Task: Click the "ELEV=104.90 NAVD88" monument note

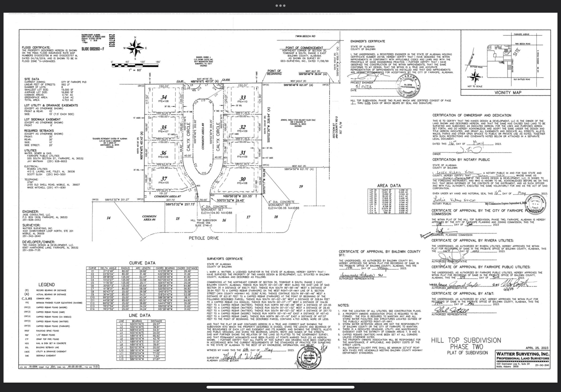Action: (217, 213)
